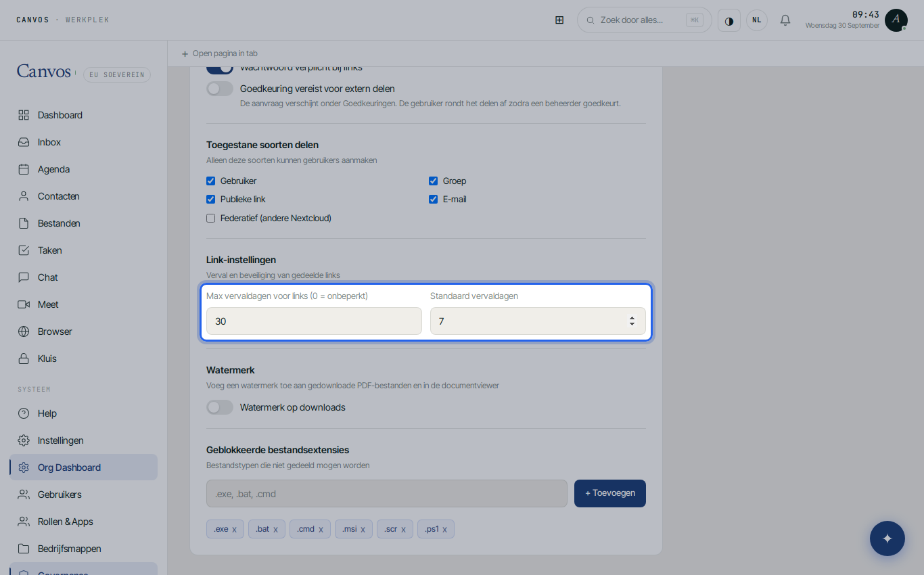Toggle Goedkeuring vereist voor extern delen
Image resolution: width=924 pixels, height=575 pixels.
[x=220, y=89]
